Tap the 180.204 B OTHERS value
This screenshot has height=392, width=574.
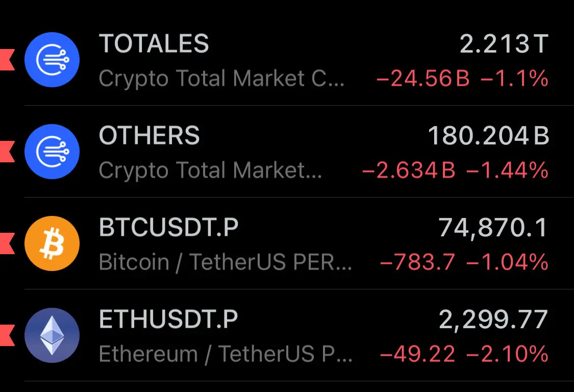click(488, 136)
